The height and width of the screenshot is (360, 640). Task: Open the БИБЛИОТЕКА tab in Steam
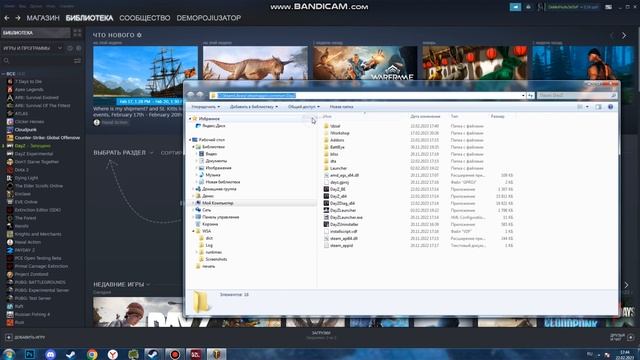tap(89, 18)
